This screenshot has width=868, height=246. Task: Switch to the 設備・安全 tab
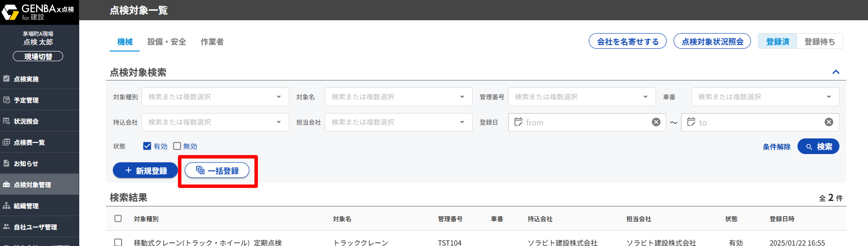tap(166, 42)
